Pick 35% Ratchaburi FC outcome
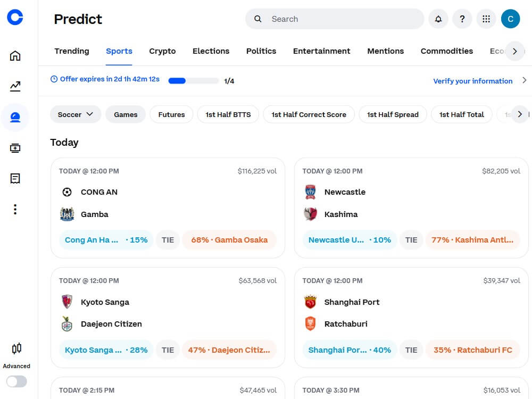Screen dimensions: 532x399 tap(472, 350)
